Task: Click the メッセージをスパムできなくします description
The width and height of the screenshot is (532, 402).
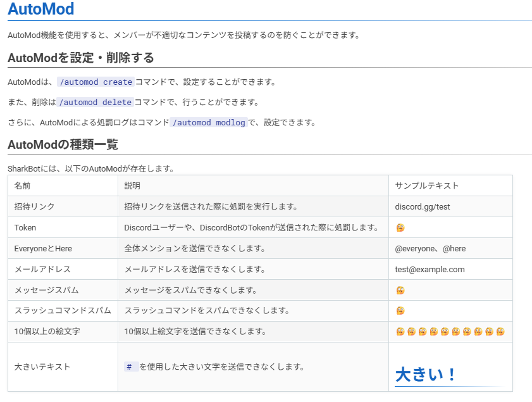Action: [x=190, y=291]
